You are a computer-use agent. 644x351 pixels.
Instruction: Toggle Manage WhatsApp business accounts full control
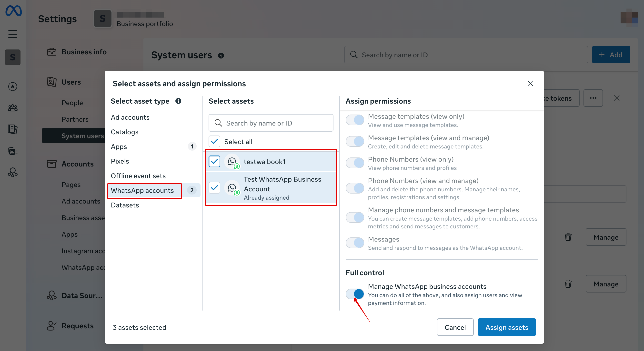pyautogui.click(x=355, y=294)
